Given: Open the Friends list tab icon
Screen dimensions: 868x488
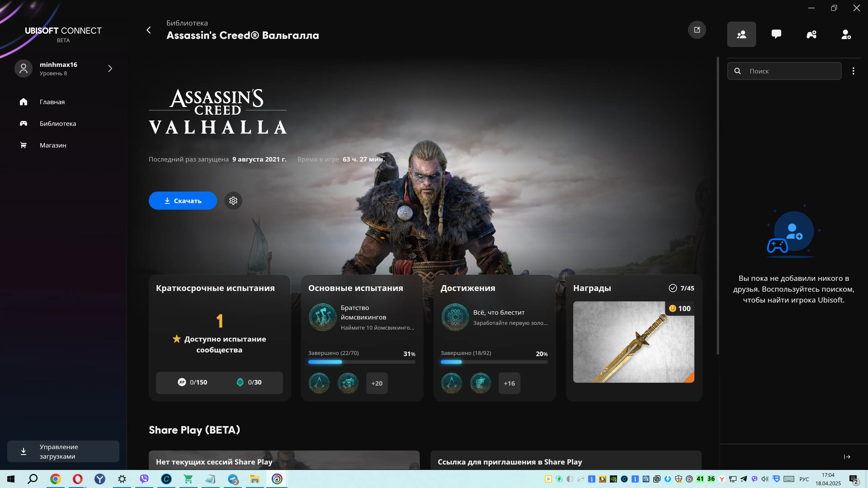Looking at the screenshot, I should click(741, 34).
